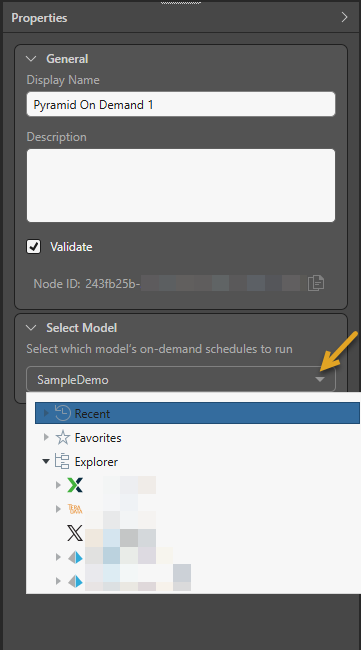Collapse the Explorer tree node
Screen dimensions: 361x650
point(46,461)
